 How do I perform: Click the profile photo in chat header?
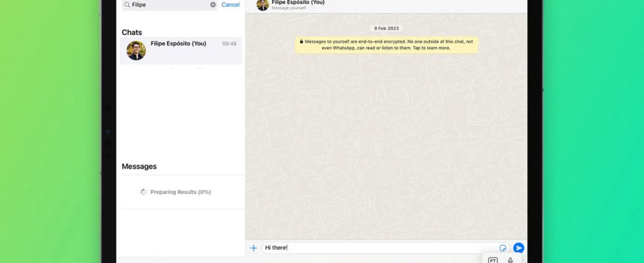[263, 5]
